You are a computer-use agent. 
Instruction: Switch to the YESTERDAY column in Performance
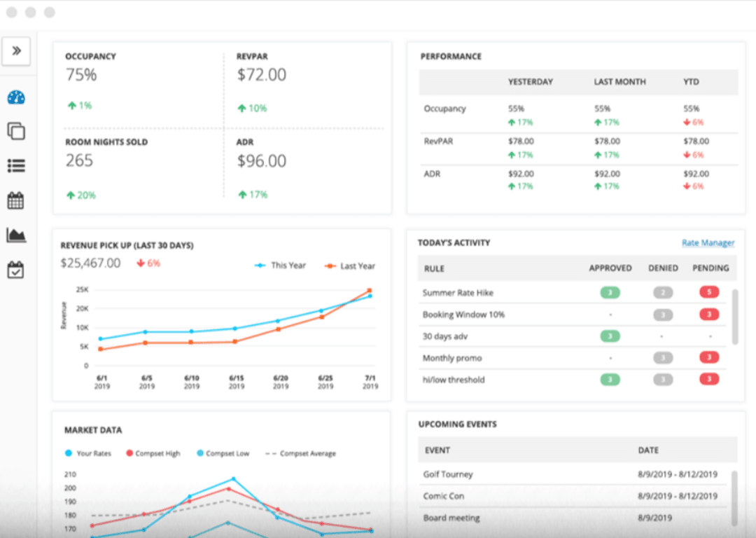(x=530, y=82)
